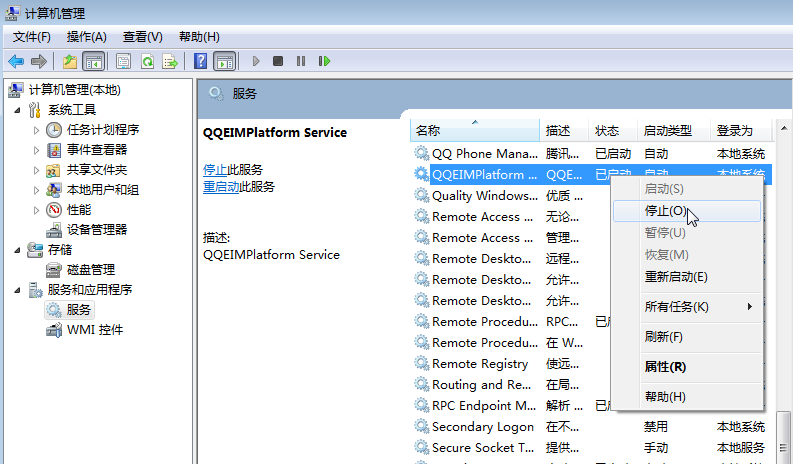Open the Help question mark toolbar icon
Screen dimensions: 793x464
click(200, 61)
